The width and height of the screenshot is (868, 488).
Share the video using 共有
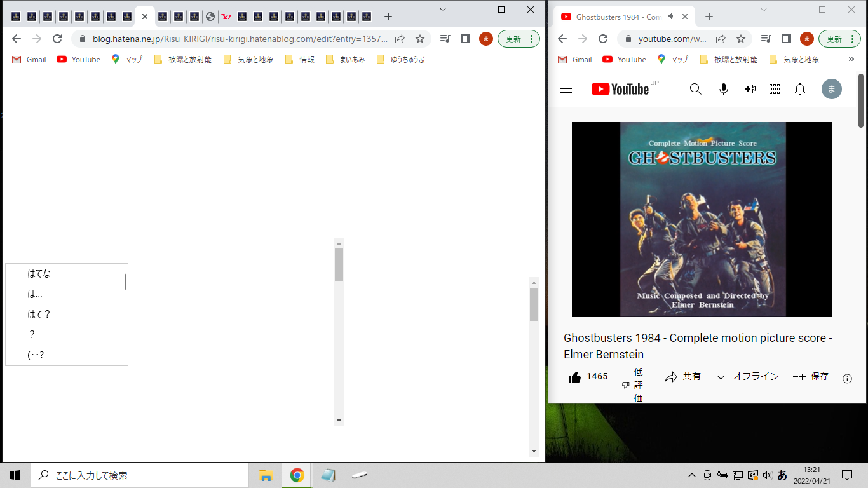click(683, 377)
